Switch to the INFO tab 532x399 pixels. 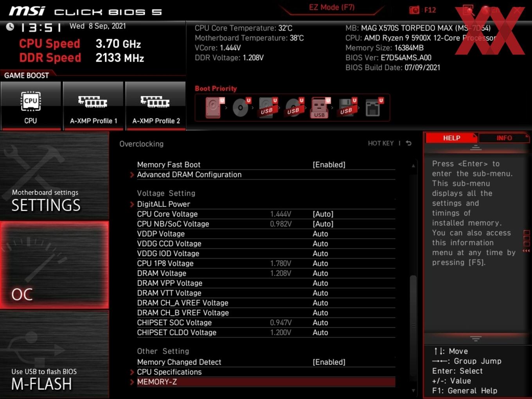[x=504, y=138]
